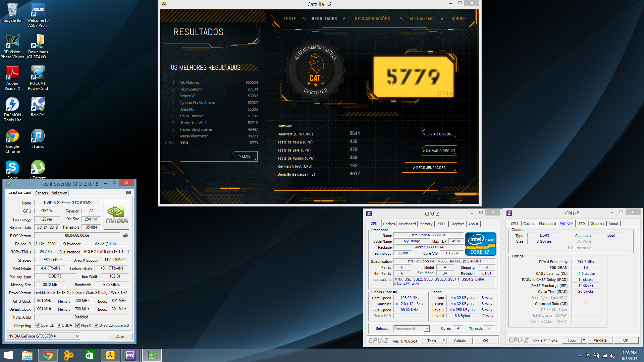
Task: Expand Tools dropdown arrow in left CPU-Z
Action: [444, 341]
